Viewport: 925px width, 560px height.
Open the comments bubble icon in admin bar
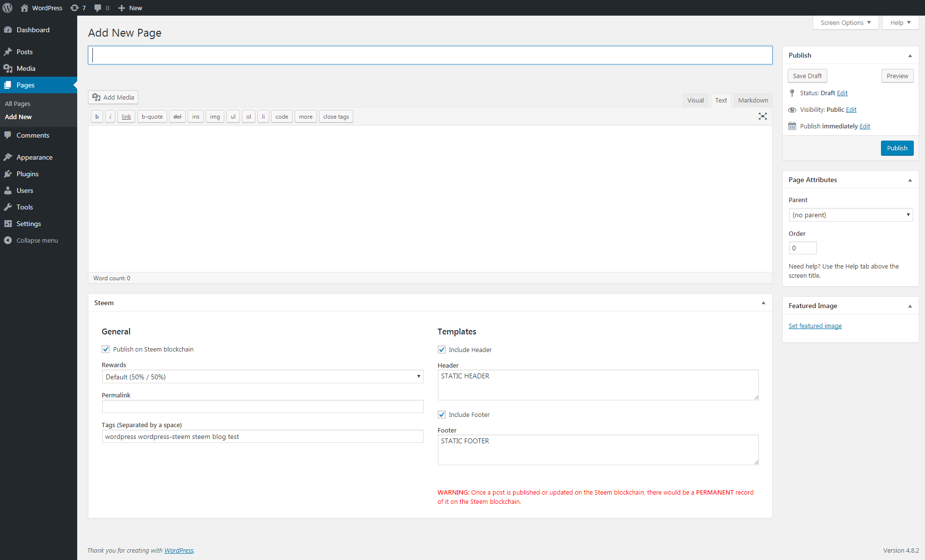coord(98,8)
